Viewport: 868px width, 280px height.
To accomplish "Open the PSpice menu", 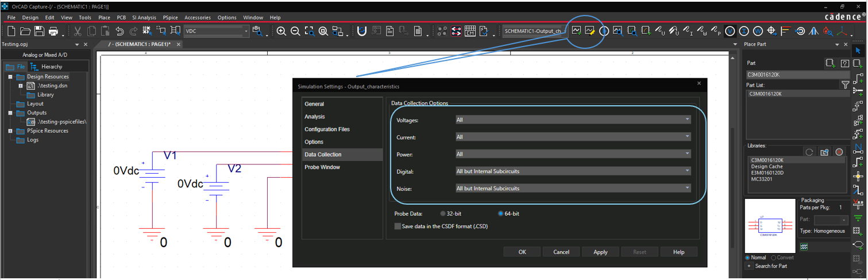I will point(170,18).
